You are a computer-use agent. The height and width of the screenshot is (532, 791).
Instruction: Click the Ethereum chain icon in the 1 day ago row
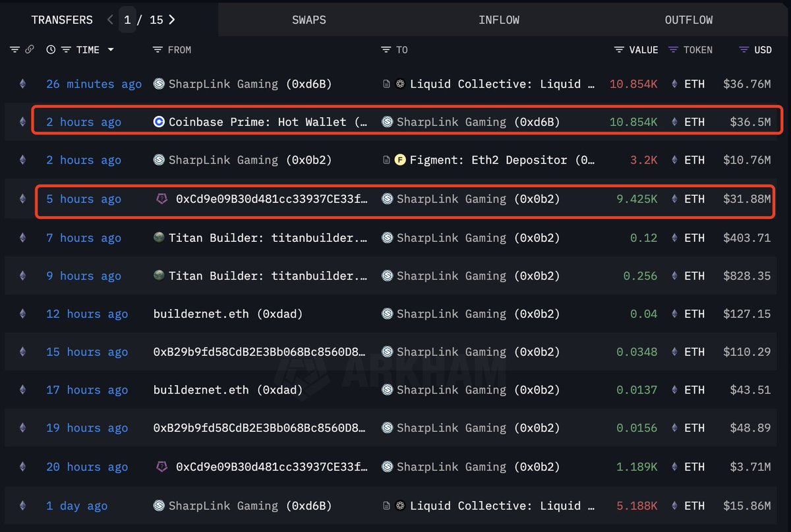tap(23, 506)
